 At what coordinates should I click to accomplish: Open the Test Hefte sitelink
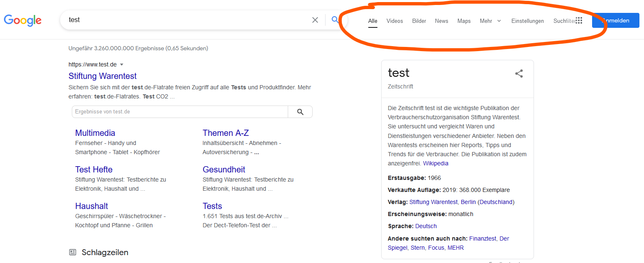coord(94,170)
